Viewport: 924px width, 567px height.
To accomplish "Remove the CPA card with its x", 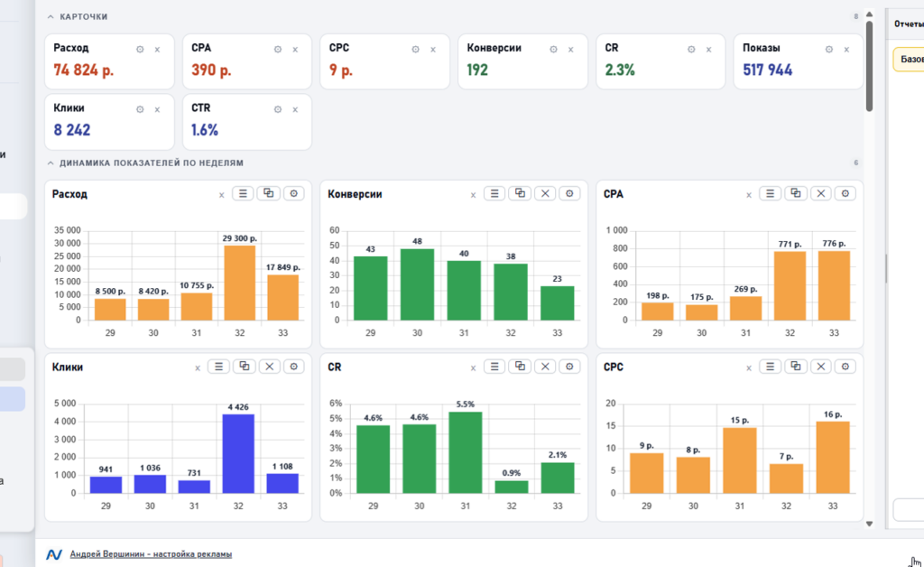I will (295, 50).
